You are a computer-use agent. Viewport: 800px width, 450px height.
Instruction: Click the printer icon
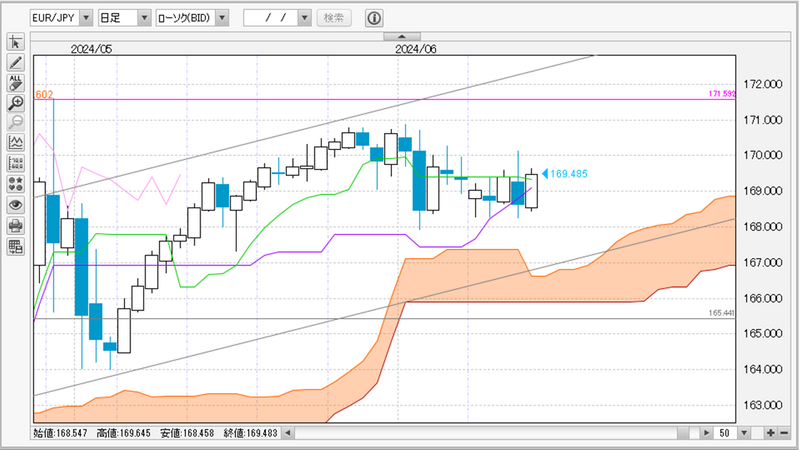(x=15, y=226)
